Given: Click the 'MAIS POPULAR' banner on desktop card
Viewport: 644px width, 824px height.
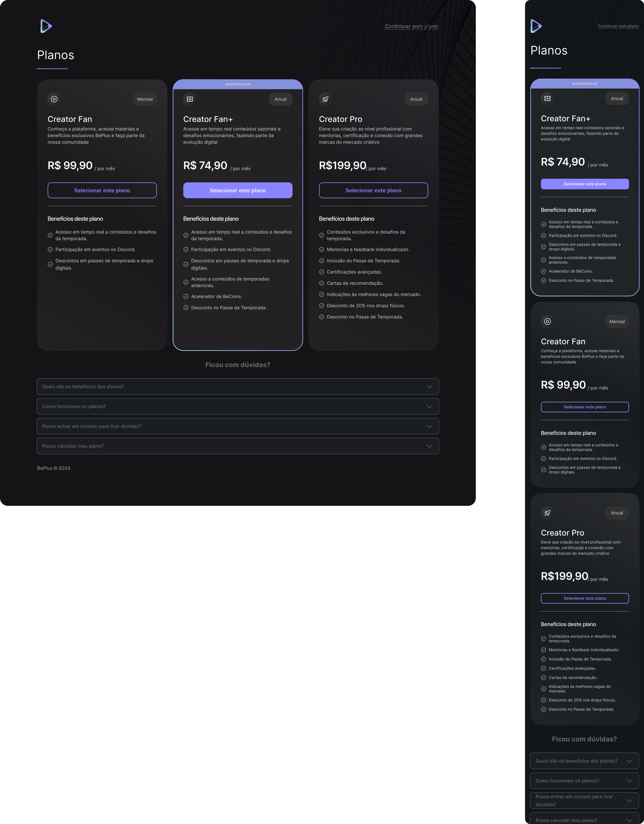Looking at the screenshot, I should coord(238,84).
